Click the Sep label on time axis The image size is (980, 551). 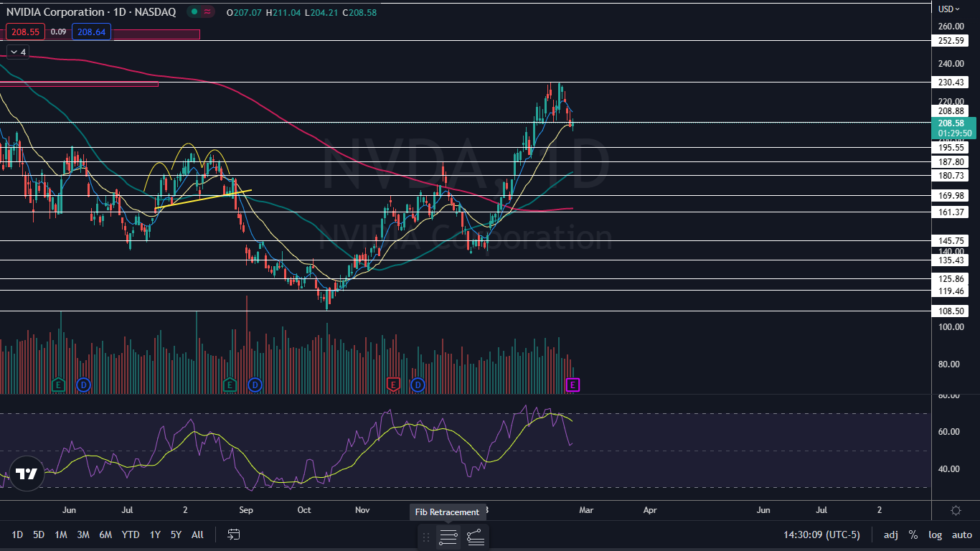click(246, 510)
